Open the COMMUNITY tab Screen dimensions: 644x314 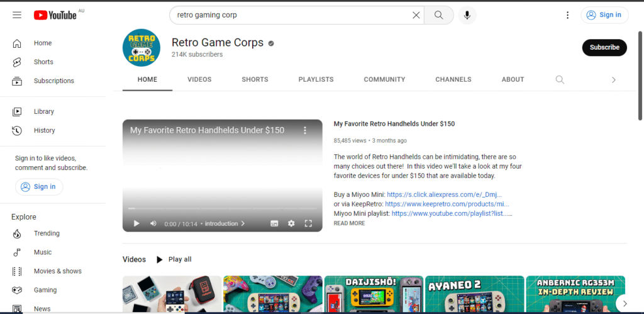coord(384,80)
